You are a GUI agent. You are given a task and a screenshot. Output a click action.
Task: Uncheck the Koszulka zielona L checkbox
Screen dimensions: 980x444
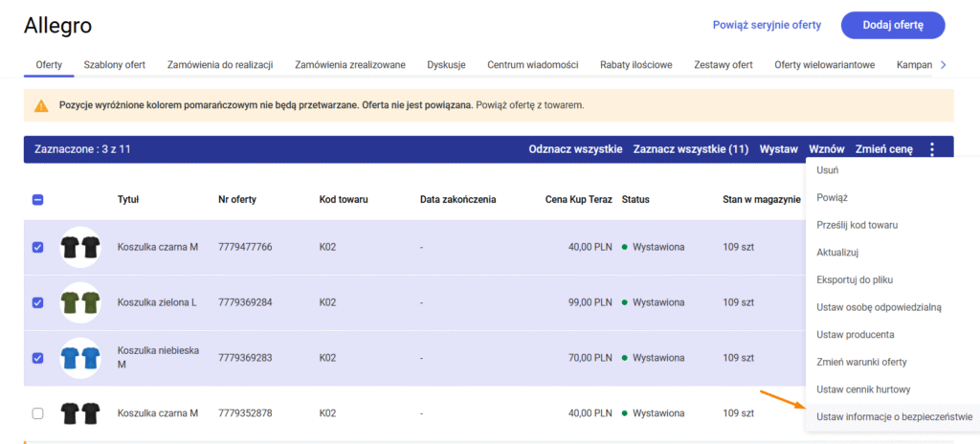(37, 302)
